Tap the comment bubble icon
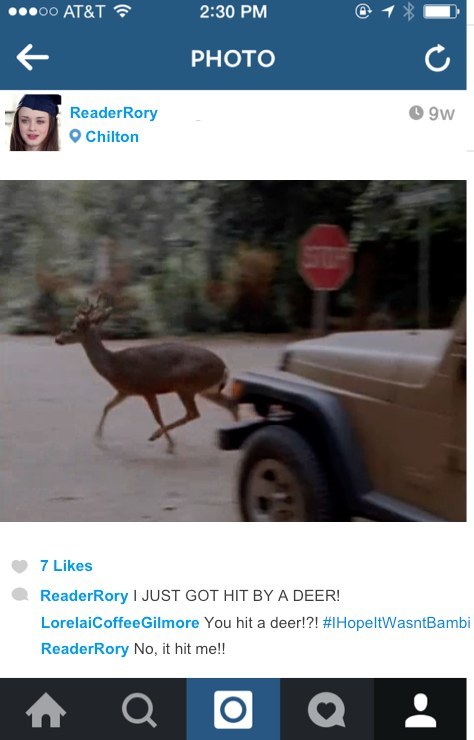Screen dimensions: 474x740 20,595
